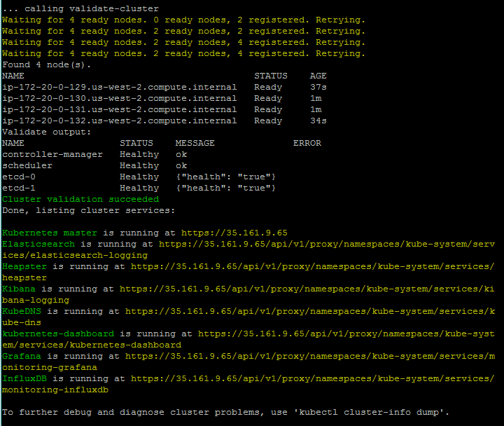
Task: Click the 'kubernetes-dashboard' service name
Action: [x=58, y=334]
